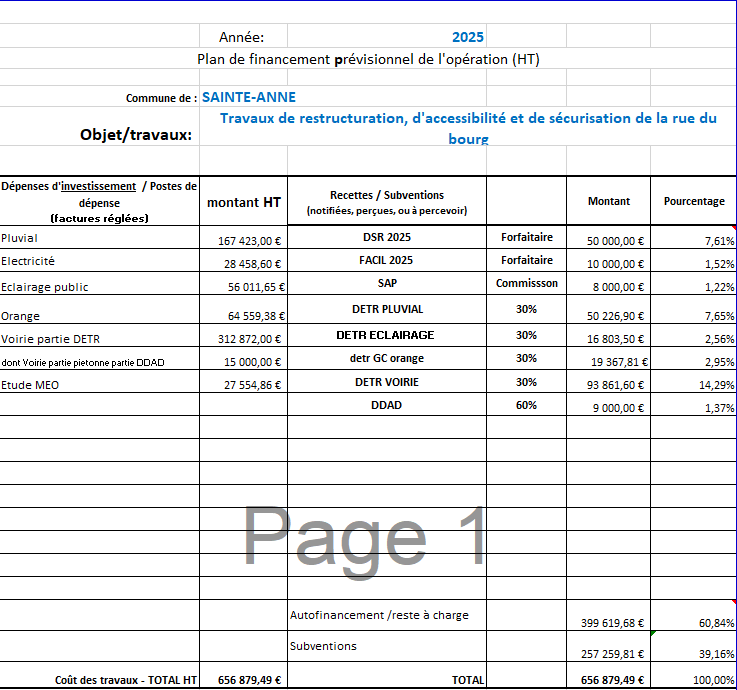This screenshot has height=690, width=737.
Task: Click the 'TOTAL' label in receipts column
Action: pyautogui.click(x=468, y=680)
